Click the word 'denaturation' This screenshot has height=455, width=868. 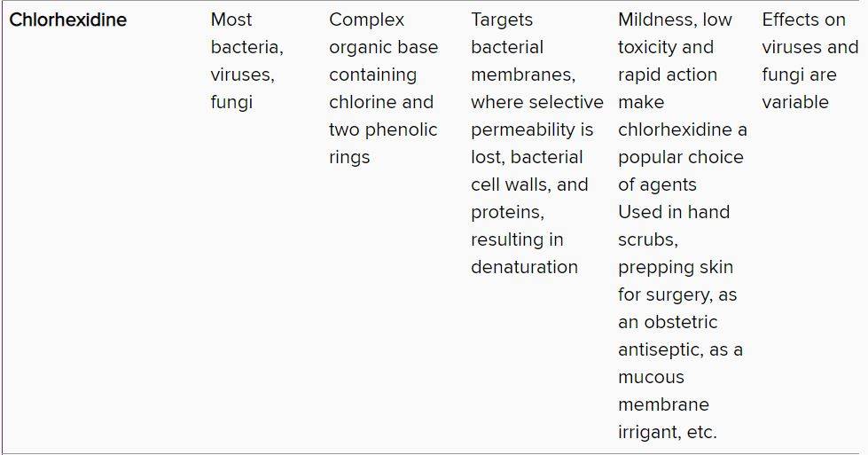coord(524,267)
